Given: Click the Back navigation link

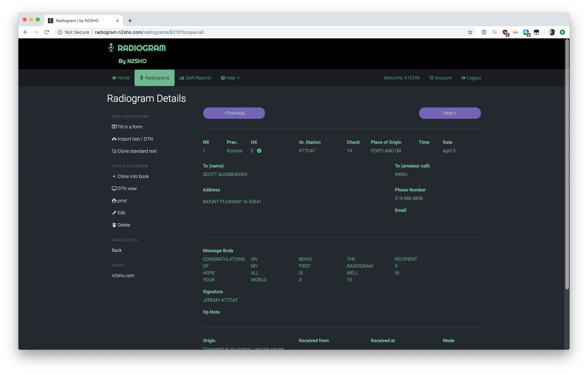Looking at the screenshot, I should click(x=117, y=250).
